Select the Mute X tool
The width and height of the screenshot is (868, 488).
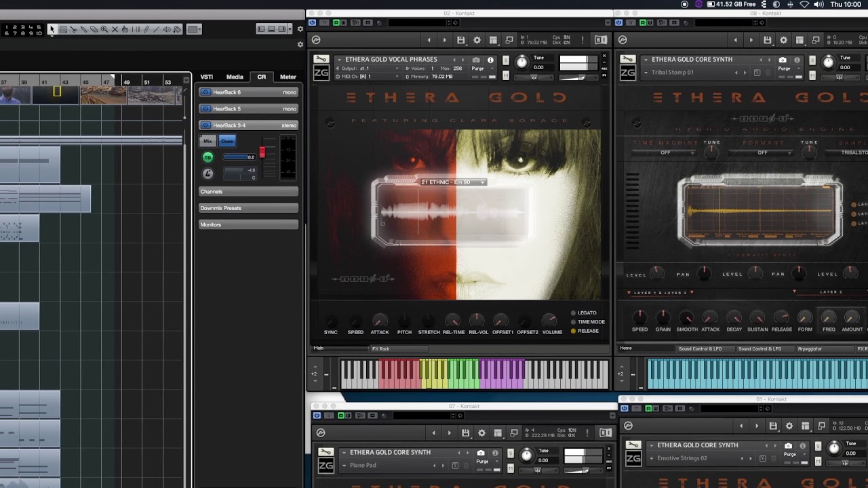click(x=115, y=29)
